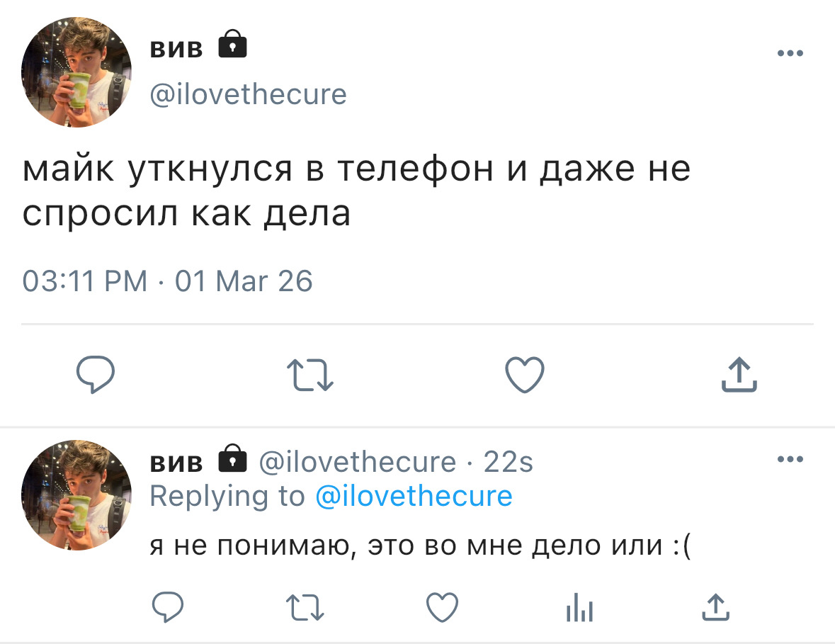835x644 pixels.
Task: Share the reply tweet
Action: [x=716, y=607]
